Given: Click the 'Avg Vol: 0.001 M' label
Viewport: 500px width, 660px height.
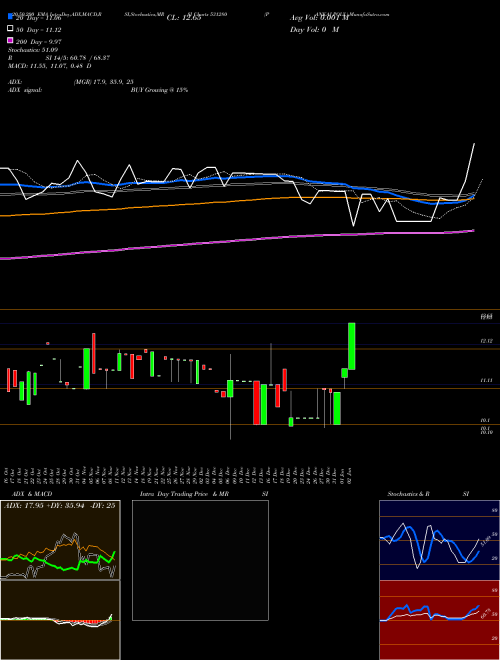Looking at the screenshot, I should 319,18.
